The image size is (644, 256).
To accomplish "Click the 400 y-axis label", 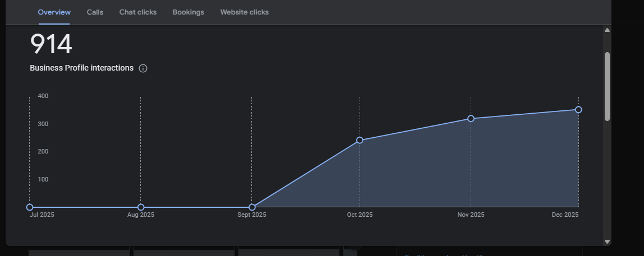I will 43,96.
